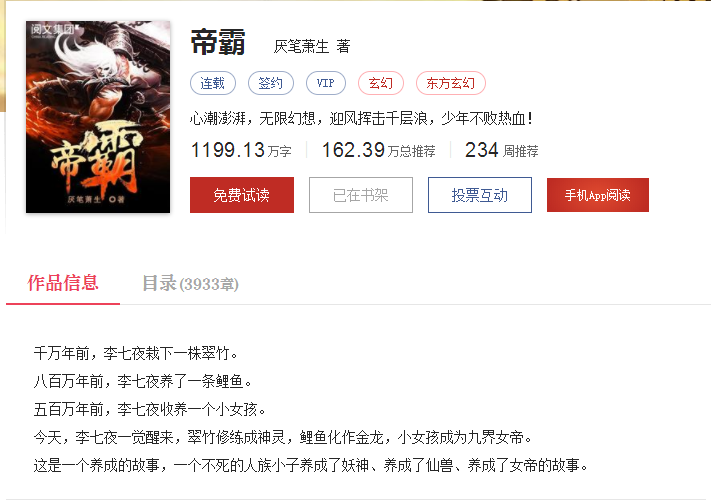Image resolution: width=711 pixels, height=500 pixels.
Task: Click the book title 帝霸
Action: [x=218, y=42]
